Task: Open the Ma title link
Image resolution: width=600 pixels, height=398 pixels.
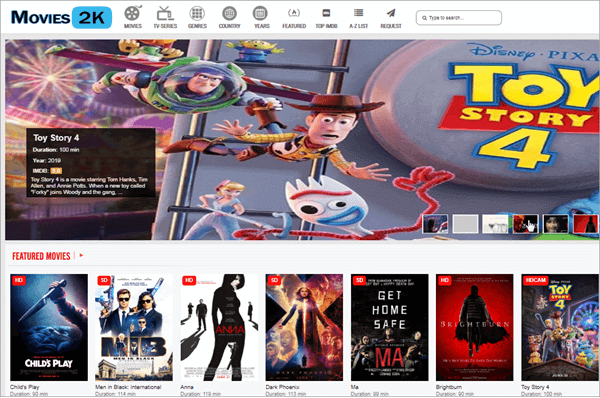Action: point(355,387)
